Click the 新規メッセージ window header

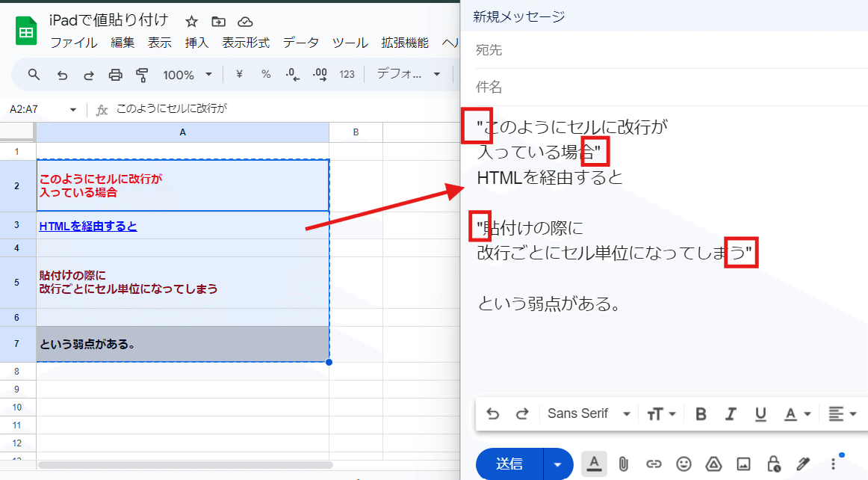tap(664, 16)
